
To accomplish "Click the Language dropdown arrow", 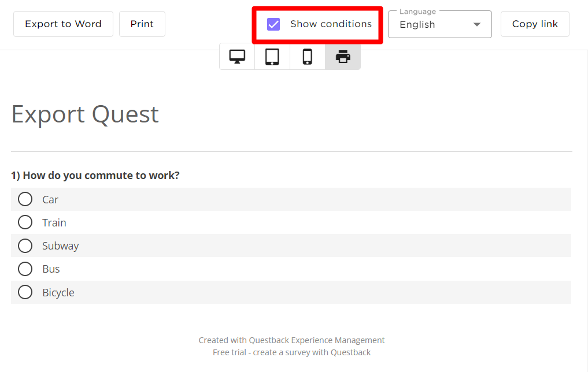I will [476, 25].
